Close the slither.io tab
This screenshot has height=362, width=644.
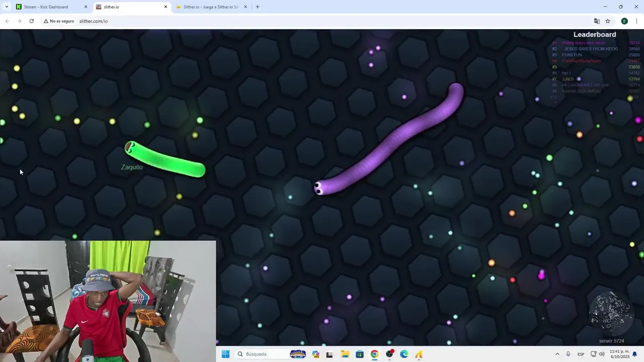pos(166,7)
